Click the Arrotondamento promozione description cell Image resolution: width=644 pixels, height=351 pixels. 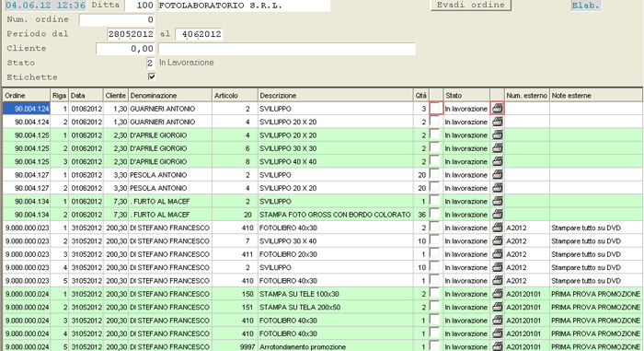[x=336, y=346]
